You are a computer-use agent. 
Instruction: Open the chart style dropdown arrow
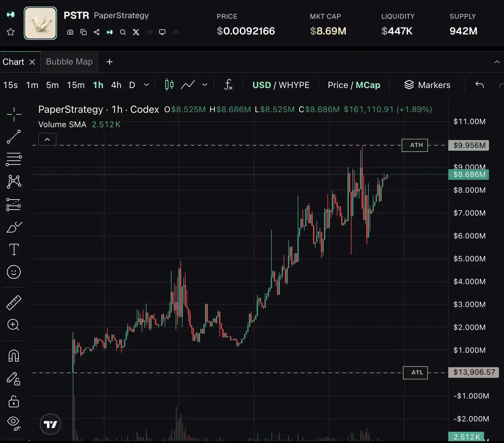[205, 85]
